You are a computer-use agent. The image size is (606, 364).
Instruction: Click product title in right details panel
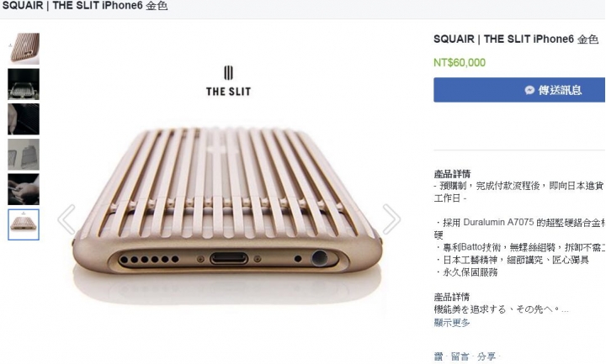coord(516,39)
